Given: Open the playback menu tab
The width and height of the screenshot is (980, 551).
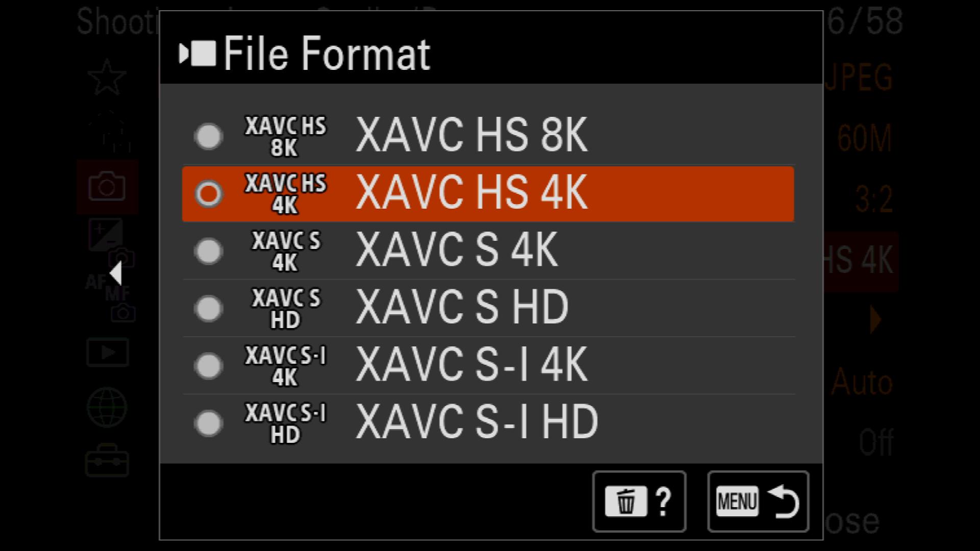Looking at the screenshot, I should coord(107,352).
